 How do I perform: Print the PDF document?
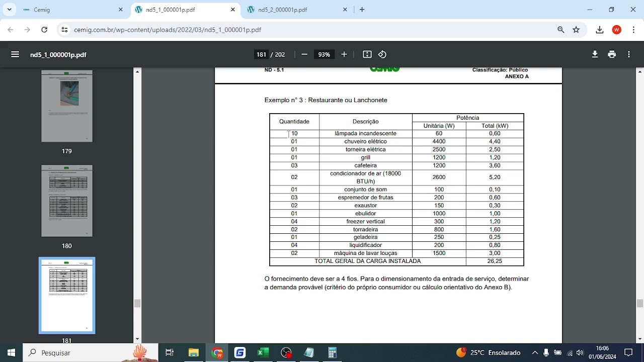612,54
